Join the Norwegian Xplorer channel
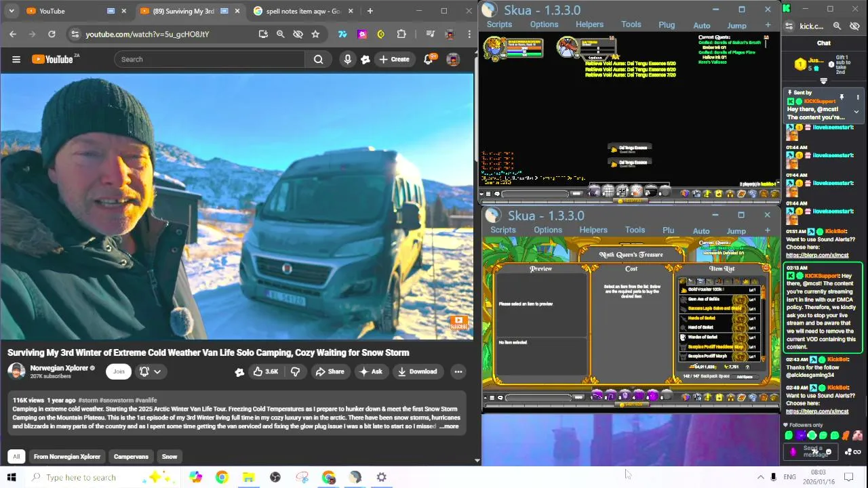Image resolution: width=868 pixels, height=488 pixels. (119, 371)
